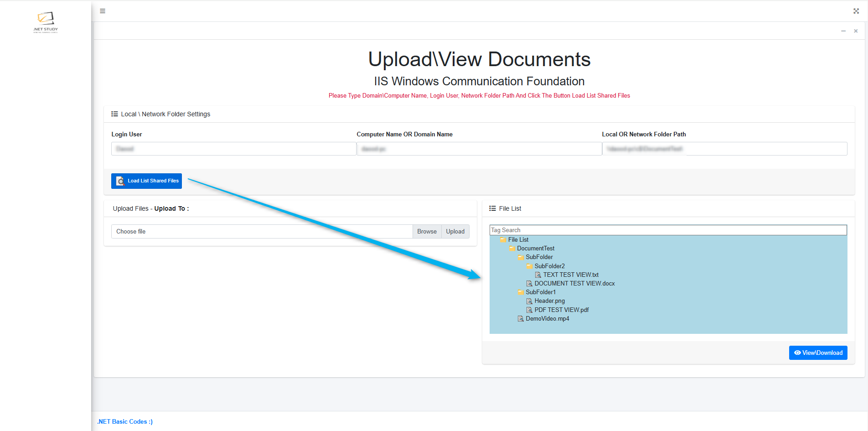Click the folder icon next to SubFolder2

coord(529,266)
